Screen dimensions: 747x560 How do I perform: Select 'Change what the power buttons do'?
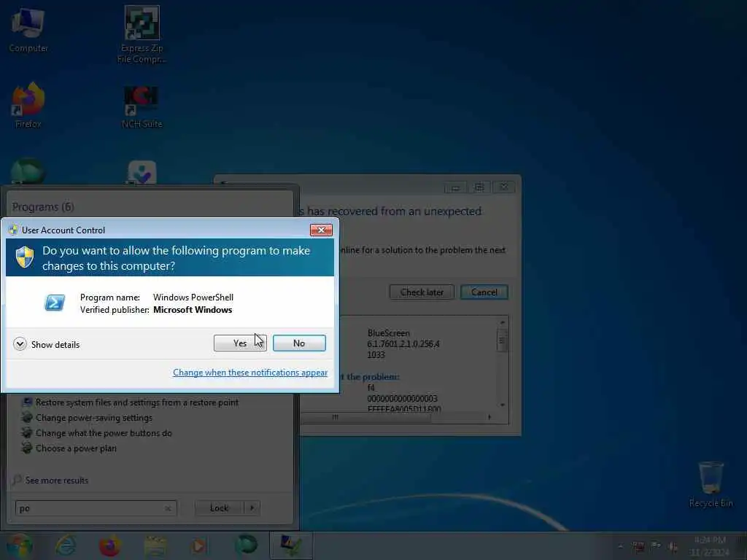click(x=104, y=433)
